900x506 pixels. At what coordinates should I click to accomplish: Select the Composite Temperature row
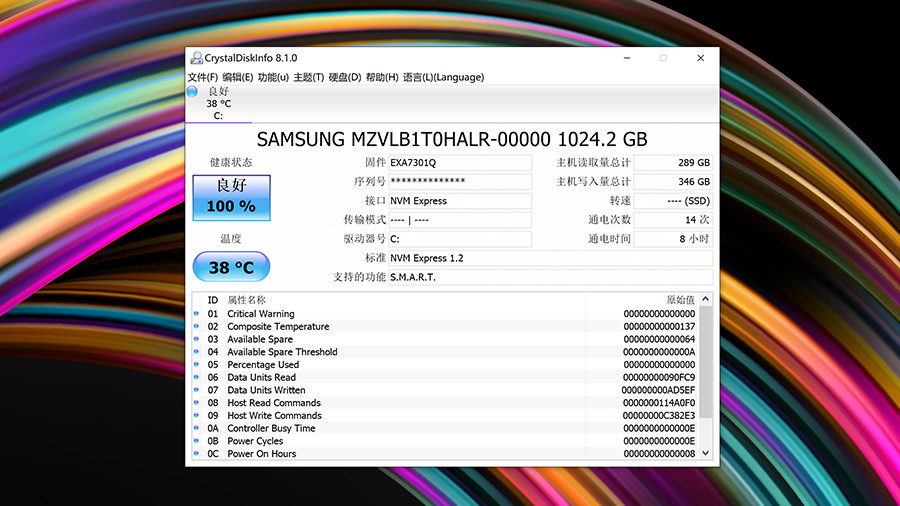click(x=445, y=326)
